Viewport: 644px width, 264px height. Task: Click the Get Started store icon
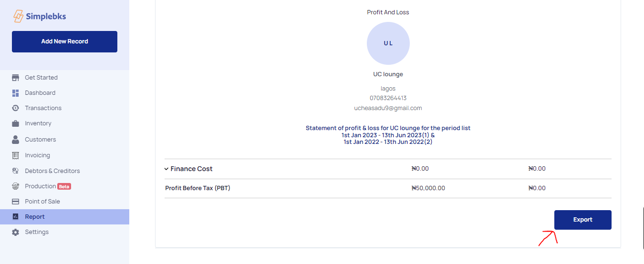pos(15,78)
